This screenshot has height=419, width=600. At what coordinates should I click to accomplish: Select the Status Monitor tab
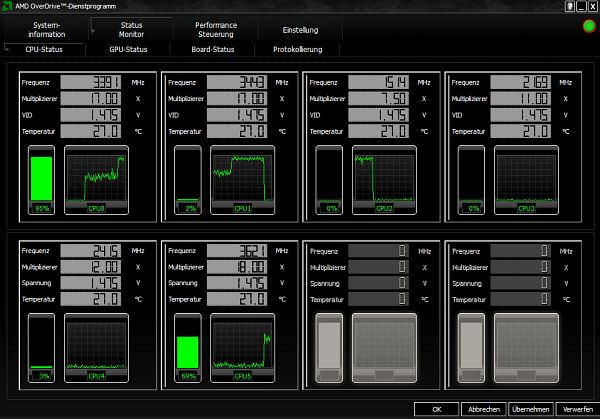[x=130, y=28]
